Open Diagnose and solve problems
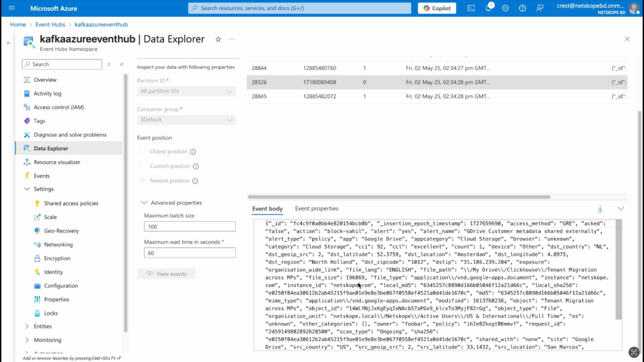 (69, 135)
